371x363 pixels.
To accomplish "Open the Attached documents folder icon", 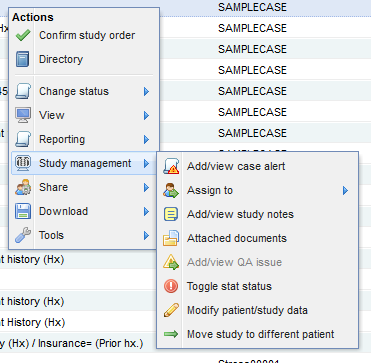I will (171, 238).
